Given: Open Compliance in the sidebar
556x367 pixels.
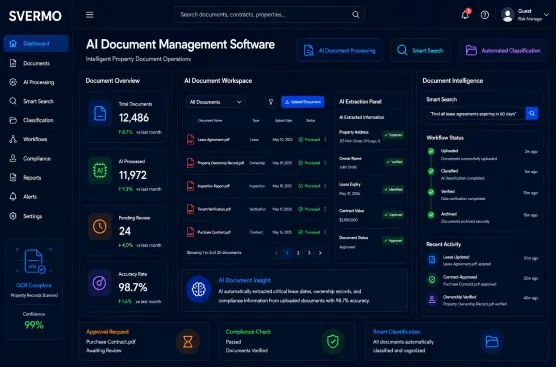Looking at the screenshot, I should (36, 159).
